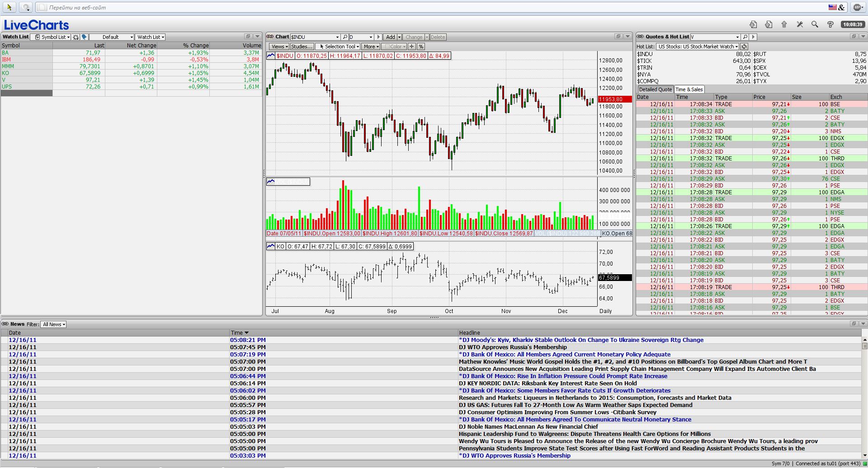868x468 pixels.
Task: Click the upload arrow icon in the top toolbar
Action: pos(784,24)
